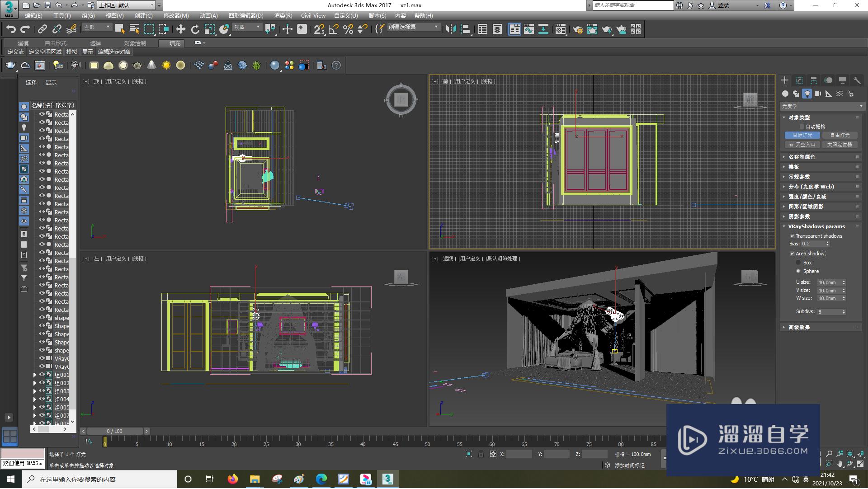Open the Civil View menu

313,16
